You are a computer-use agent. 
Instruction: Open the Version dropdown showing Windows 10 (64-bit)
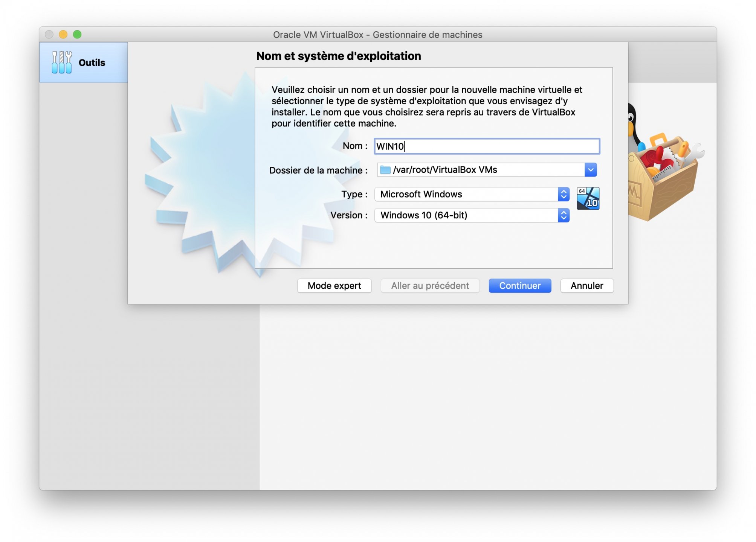(472, 215)
